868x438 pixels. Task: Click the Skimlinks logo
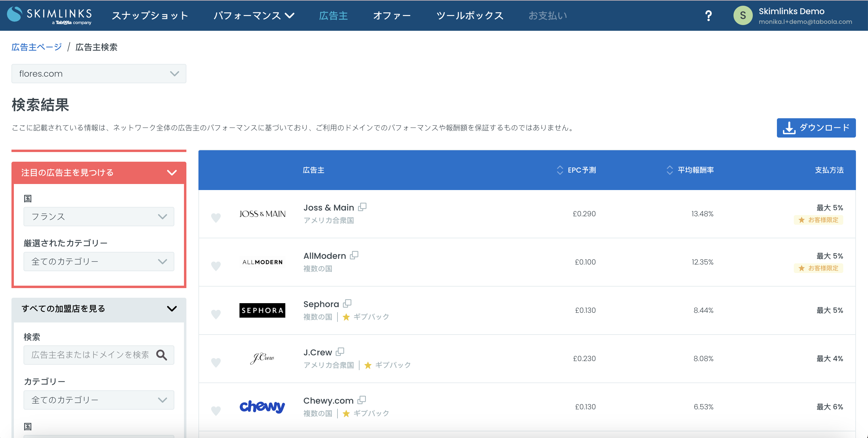[49, 15]
